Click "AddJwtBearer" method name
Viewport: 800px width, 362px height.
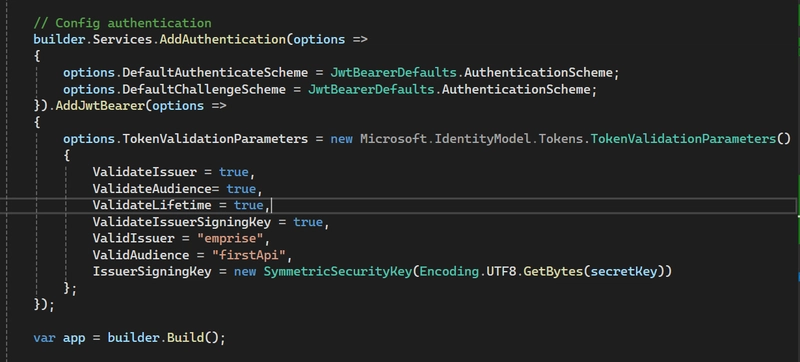(x=100, y=106)
